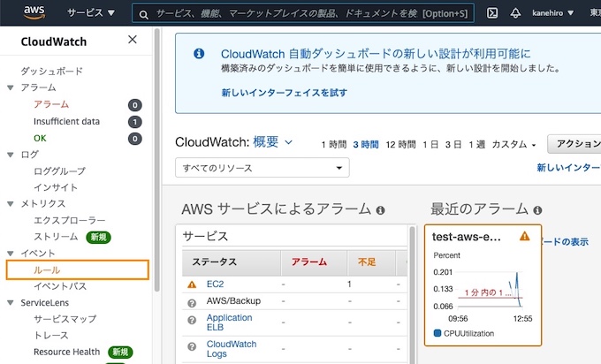Viewport: 601px width, 364px height.
Task: Collapse the ServiceLens section in sidebar
Action: [x=11, y=303]
